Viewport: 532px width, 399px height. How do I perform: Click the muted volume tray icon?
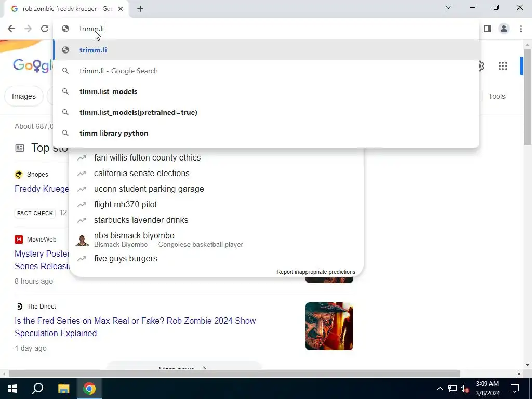click(x=464, y=389)
